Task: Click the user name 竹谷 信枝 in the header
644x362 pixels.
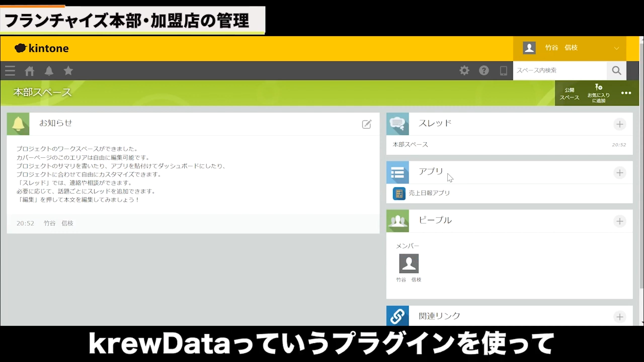Action: [561, 48]
